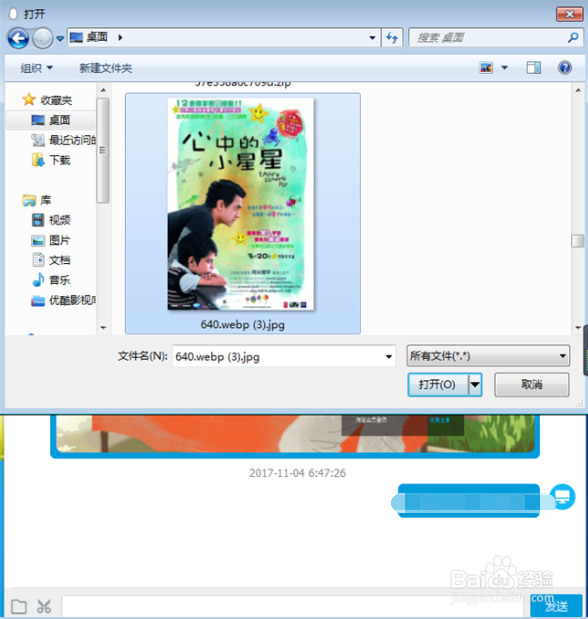Click the 文件名 input field
Viewport: 588px width, 619px height.
(284, 356)
